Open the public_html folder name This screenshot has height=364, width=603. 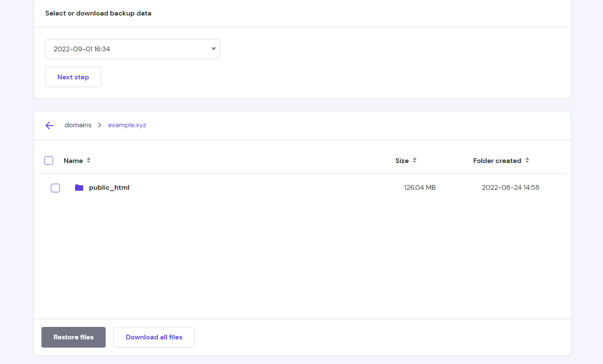109,188
